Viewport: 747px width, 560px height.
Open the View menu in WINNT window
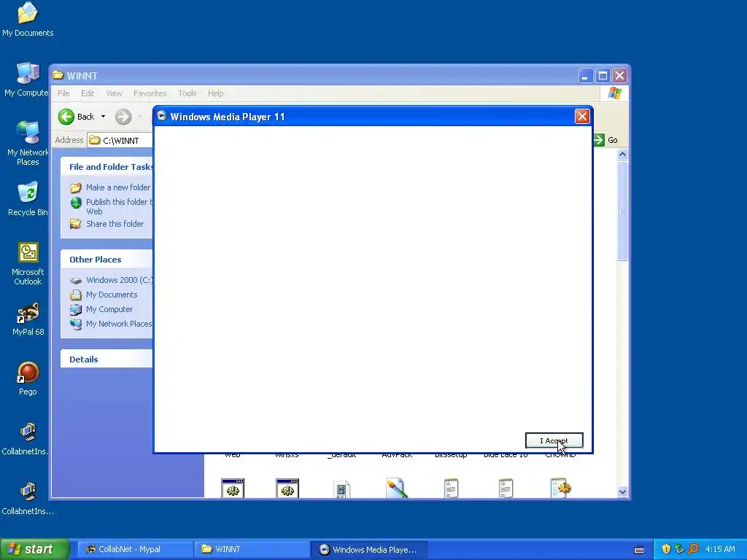(x=114, y=93)
